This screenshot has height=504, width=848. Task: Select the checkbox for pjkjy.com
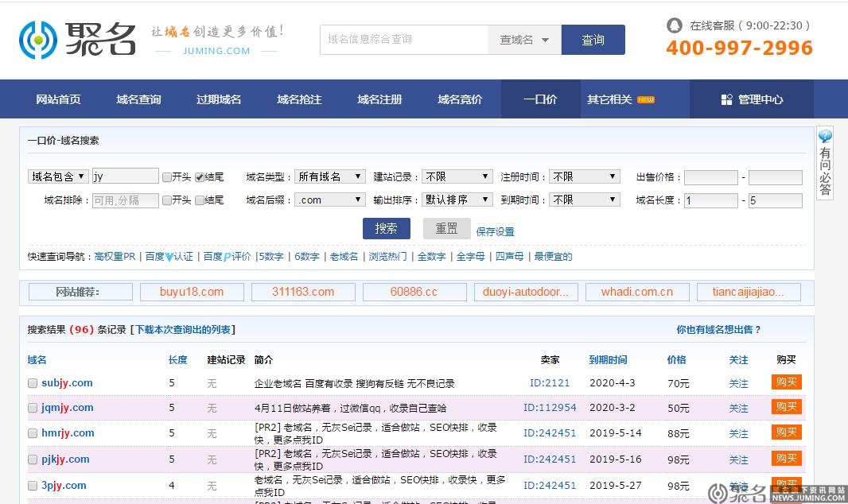[33, 459]
